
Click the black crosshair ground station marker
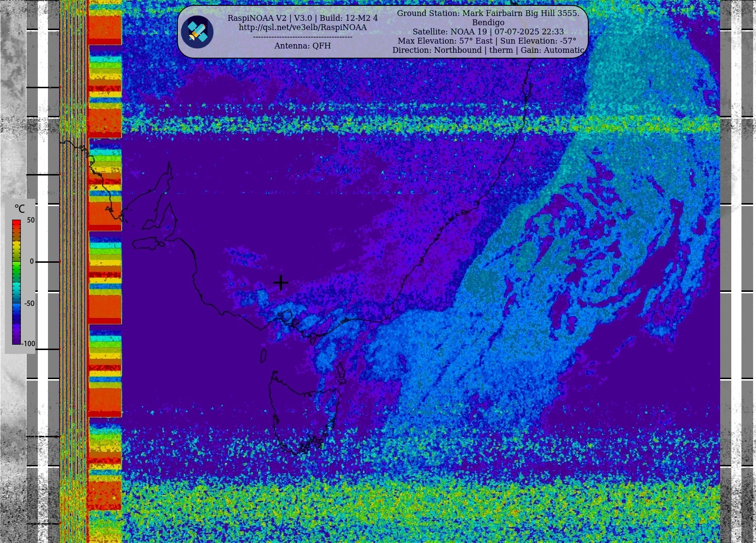coord(281,283)
